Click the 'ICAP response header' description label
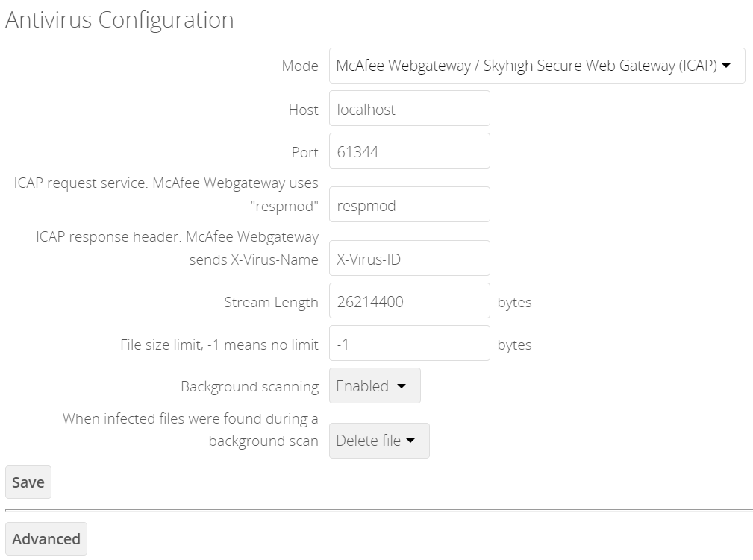The image size is (753, 560). point(177,248)
